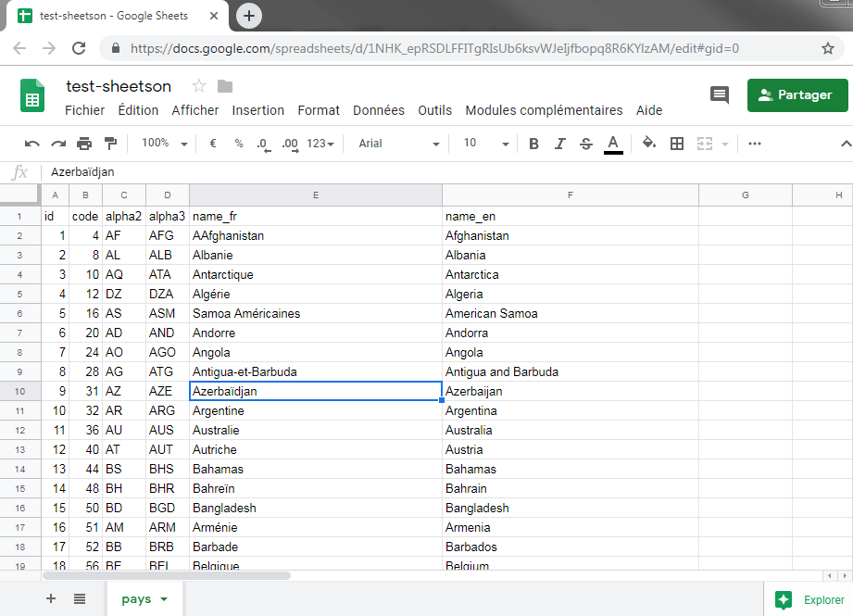853x616 pixels.
Task: Toggle strikethrough formatting
Action: pyautogui.click(x=586, y=144)
